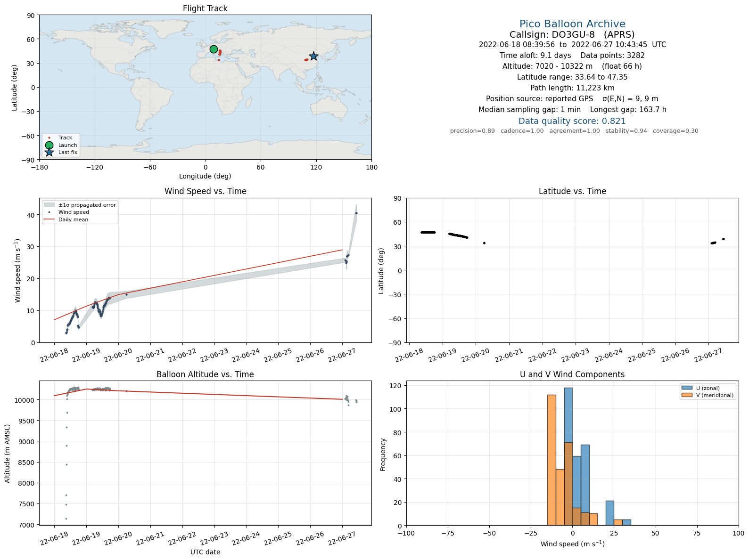
Task: Select the Callsign: DO3GU-8 (APRS) line
Action: point(572,34)
